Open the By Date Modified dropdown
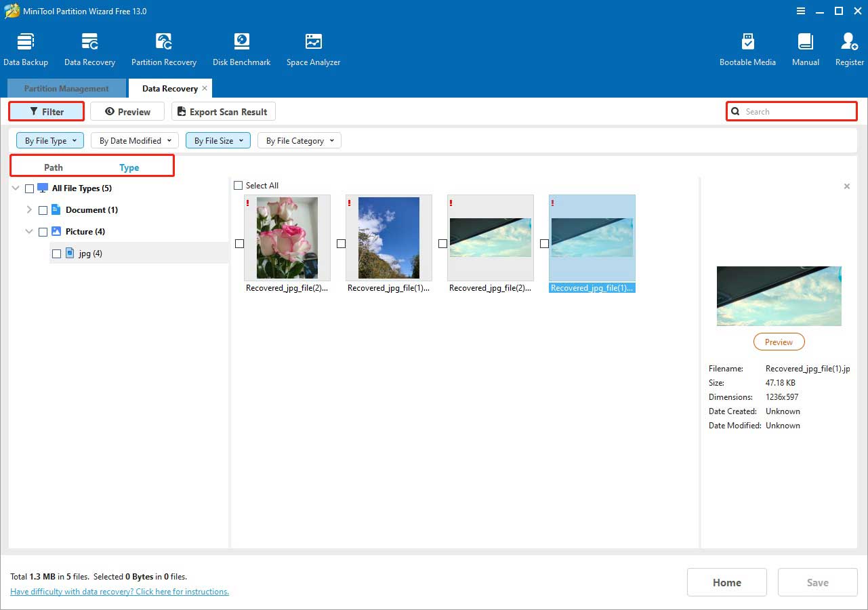Image resolution: width=868 pixels, height=610 pixels. click(x=134, y=140)
